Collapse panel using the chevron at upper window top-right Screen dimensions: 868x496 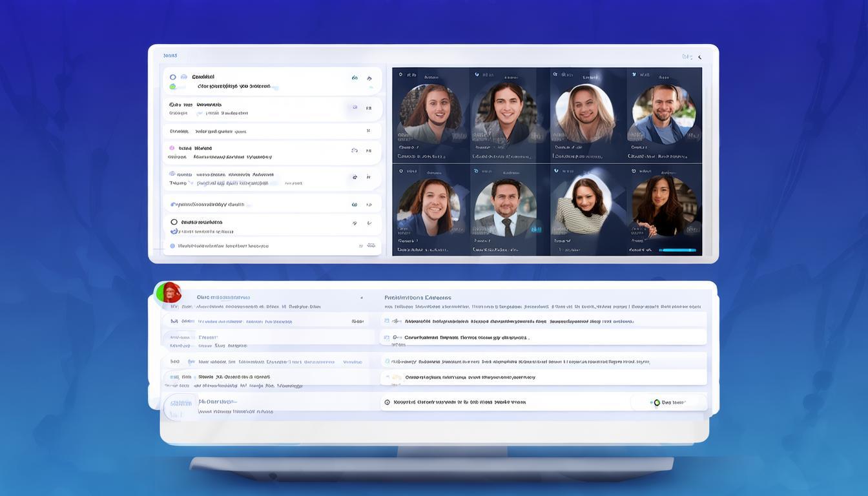[x=699, y=57]
